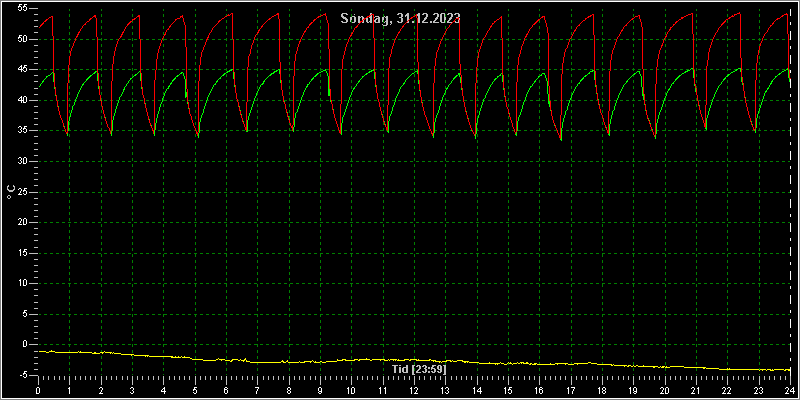Click the hour 21 label on the time axis
Screen dimensions: 800x400
coord(696,391)
